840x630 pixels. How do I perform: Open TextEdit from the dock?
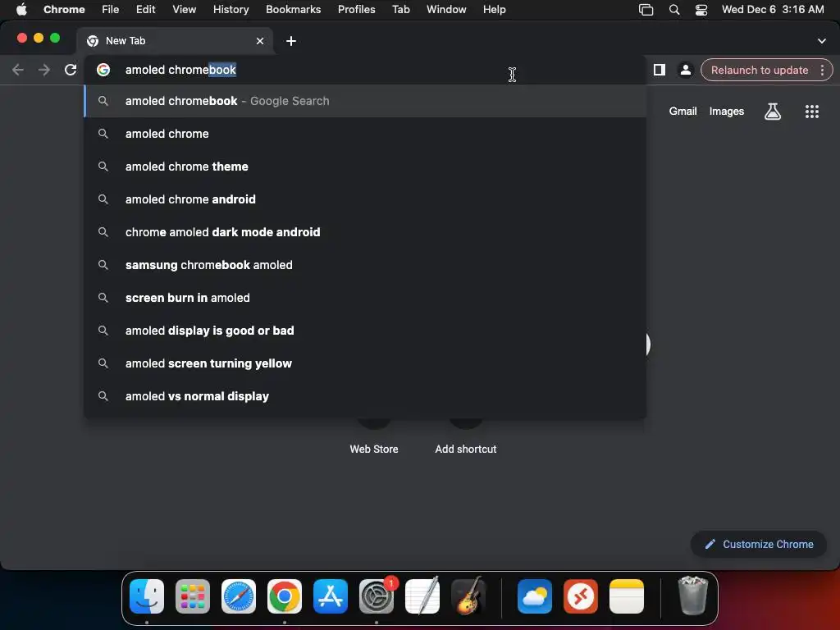tap(422, 596)
